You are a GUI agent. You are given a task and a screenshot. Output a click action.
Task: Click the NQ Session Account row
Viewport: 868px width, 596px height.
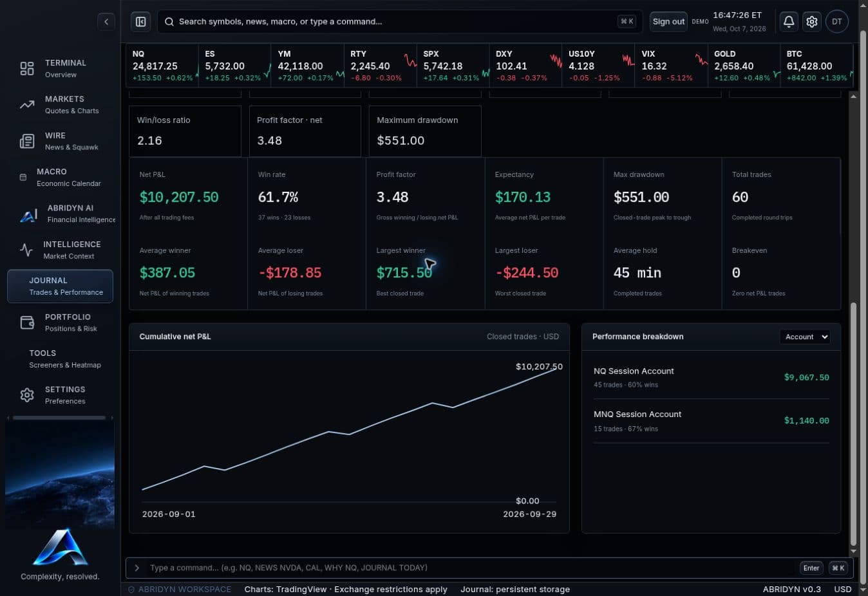(711, 377)
